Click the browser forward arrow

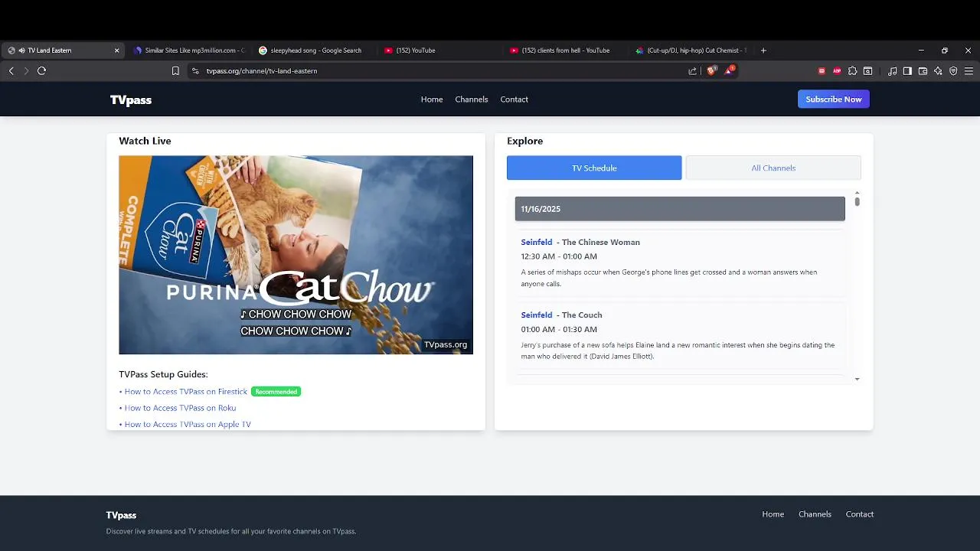coord(26,70)
